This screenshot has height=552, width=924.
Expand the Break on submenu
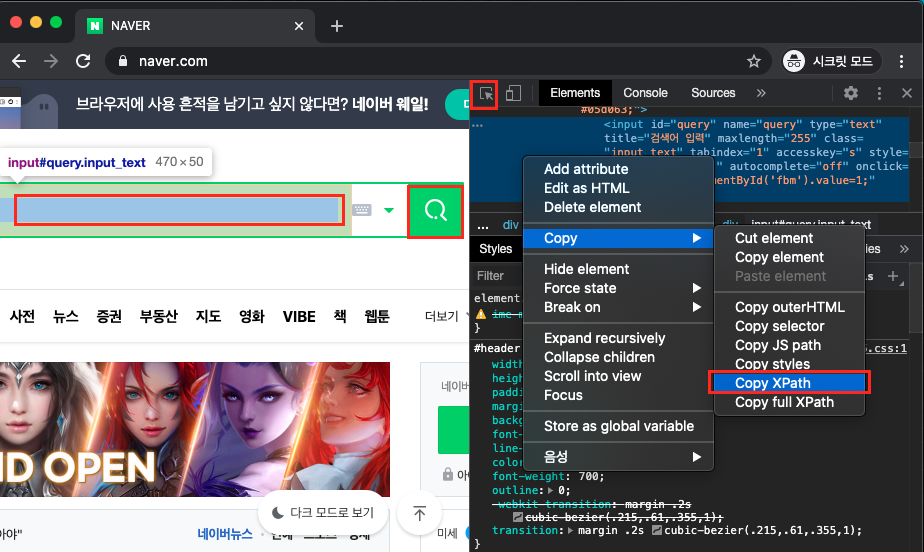click(x=618, y=307)
